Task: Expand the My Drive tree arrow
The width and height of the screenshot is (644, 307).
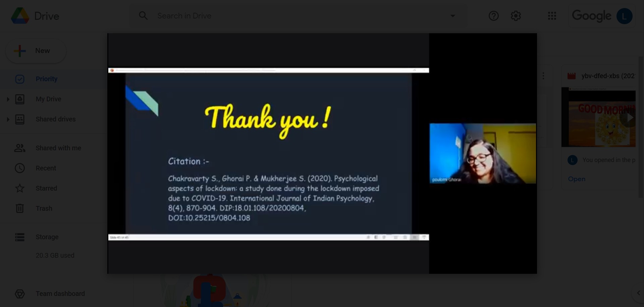Action: [8, 99]
